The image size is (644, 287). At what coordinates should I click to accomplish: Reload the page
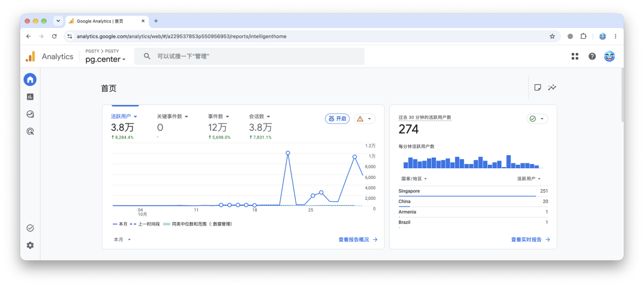tap(54, 36)
